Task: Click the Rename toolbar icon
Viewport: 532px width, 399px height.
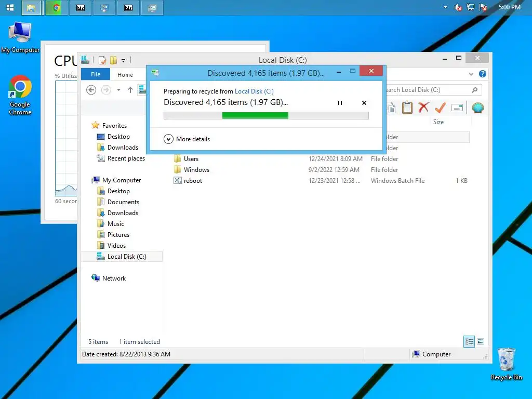Action: click(457, 108)
